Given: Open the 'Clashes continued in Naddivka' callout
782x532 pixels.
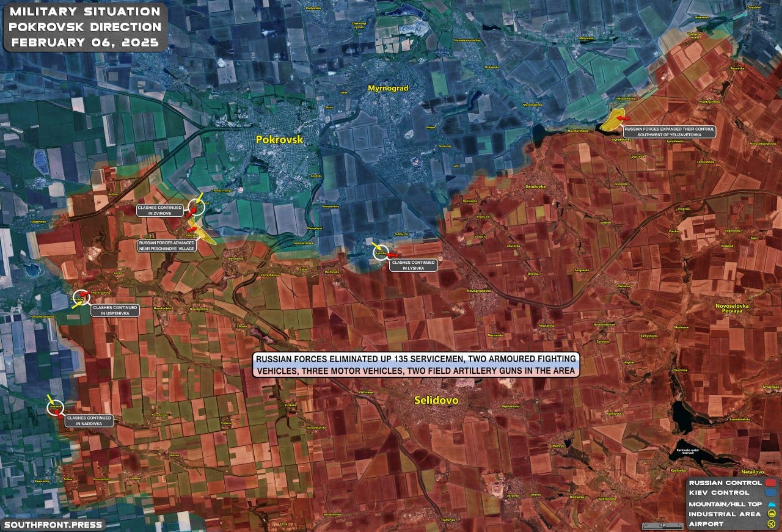Looking at the screenshot, I should tap(90, 420).
